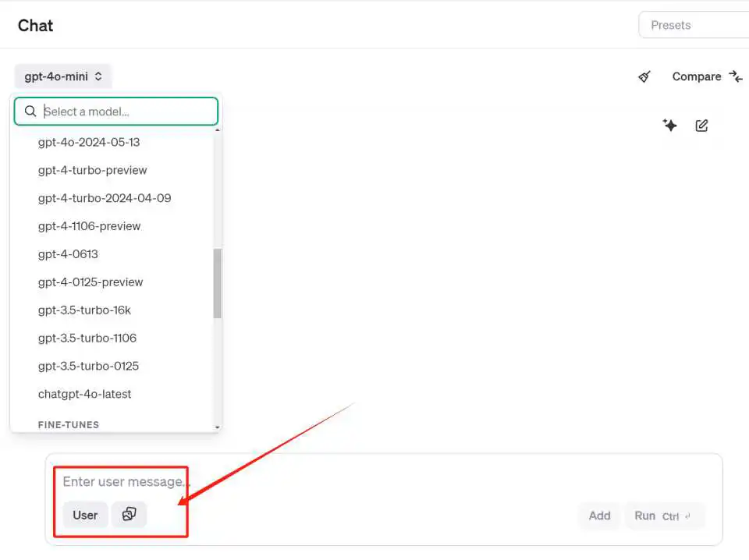Viewport: 749px width, 560px height.
Task: Click the Compare arrows icon
Action: pyautogui.click(x=735, y=76)
